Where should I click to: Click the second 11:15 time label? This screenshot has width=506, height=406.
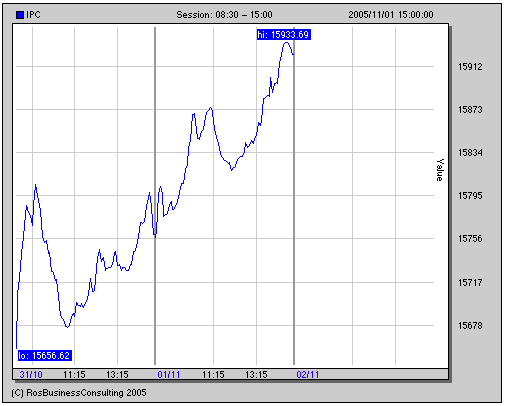coord(213,375)
